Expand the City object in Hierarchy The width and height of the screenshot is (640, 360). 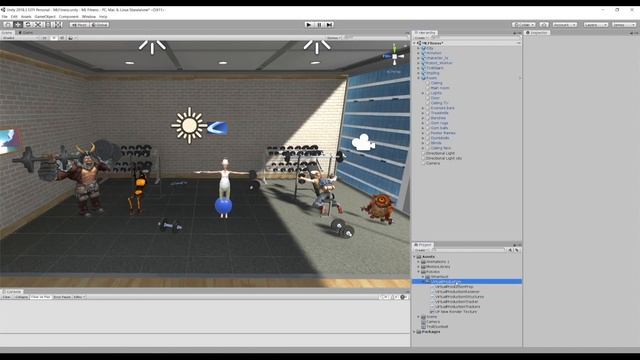pos(418,48)
